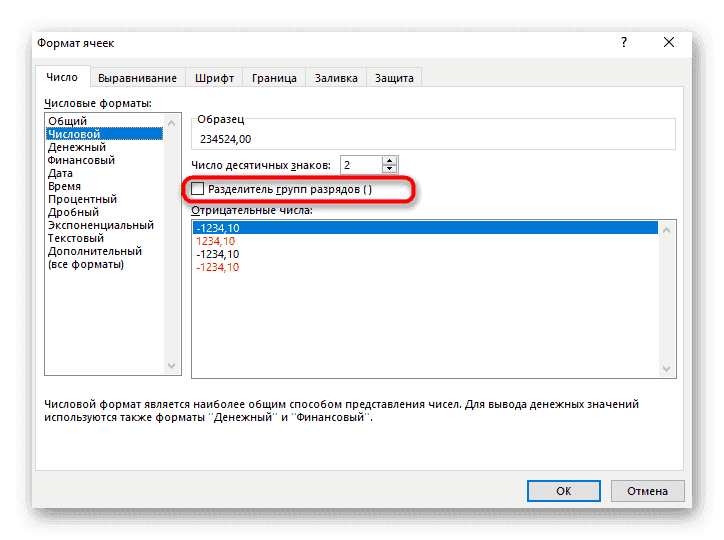Select first red negative number format
724x540 pixels.
click(x=216, y=241)
